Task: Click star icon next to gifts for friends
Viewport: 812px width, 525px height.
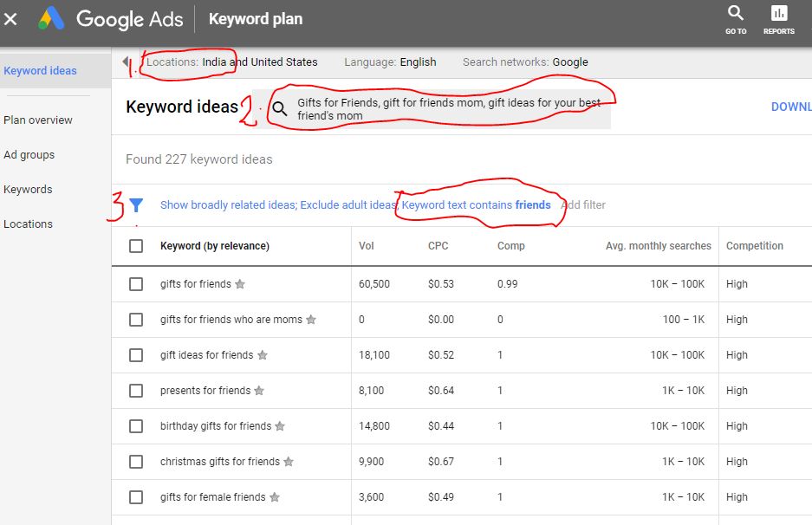Action: point(240,284)
